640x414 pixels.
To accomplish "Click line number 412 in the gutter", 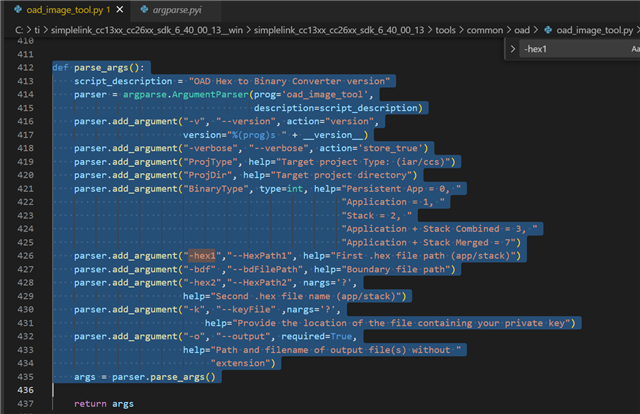I will (25, 67).
